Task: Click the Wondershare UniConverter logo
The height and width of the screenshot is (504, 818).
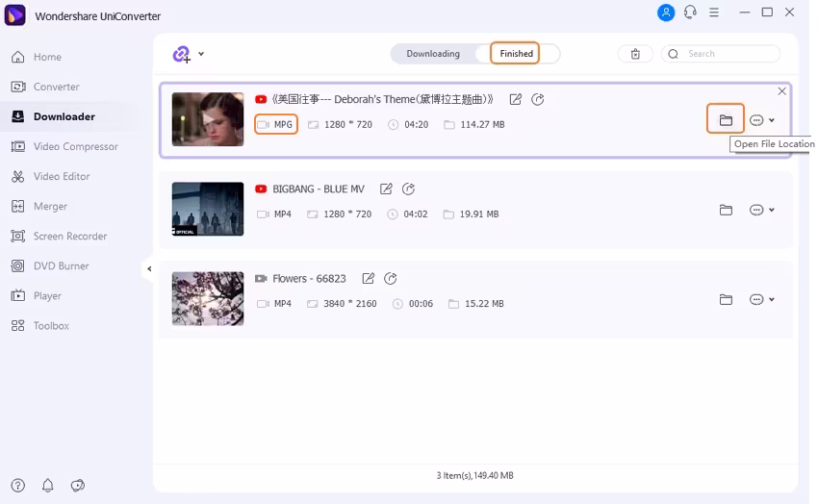Action: point(14,14)
